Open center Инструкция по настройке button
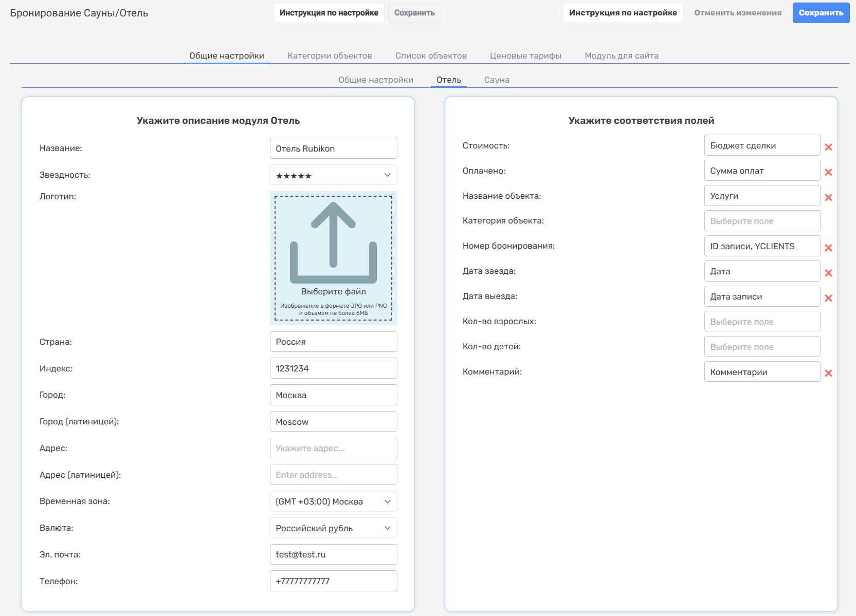This screenshot has width=856, height=616. (329, 13)
